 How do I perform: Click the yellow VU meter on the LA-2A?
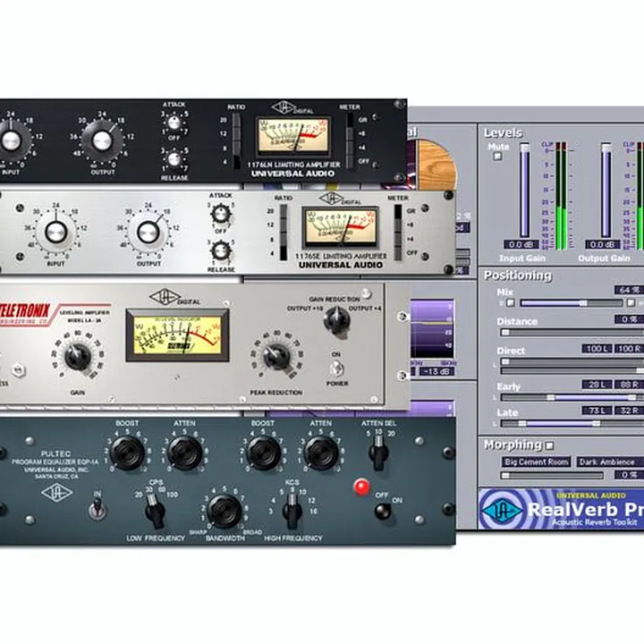177,335
